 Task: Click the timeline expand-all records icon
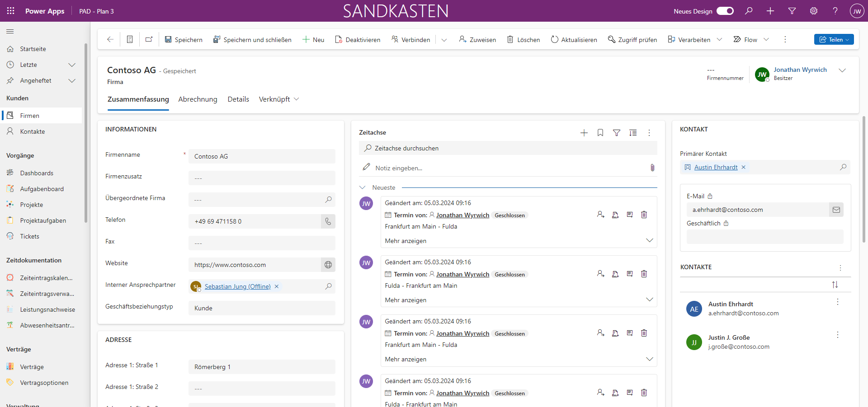pos(633,133)
